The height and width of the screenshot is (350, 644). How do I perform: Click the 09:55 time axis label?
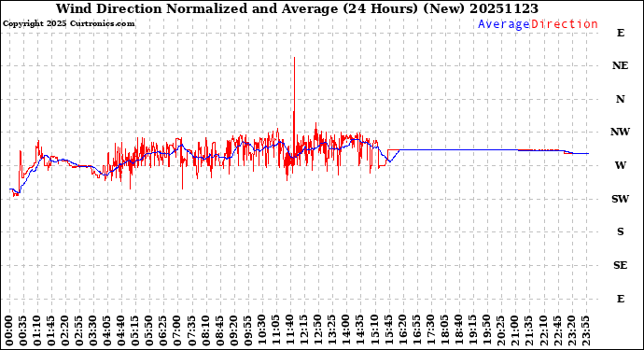tap(248, 330)
